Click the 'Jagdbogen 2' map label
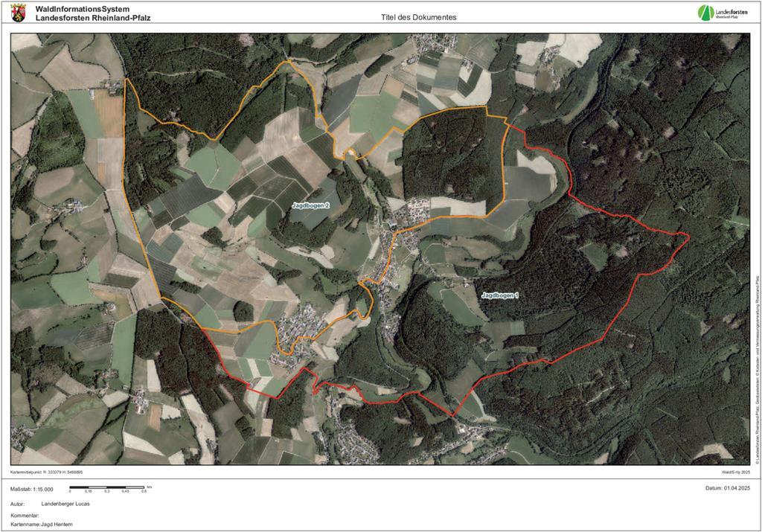This screenshot has width=762, height=532. [310, 204]
